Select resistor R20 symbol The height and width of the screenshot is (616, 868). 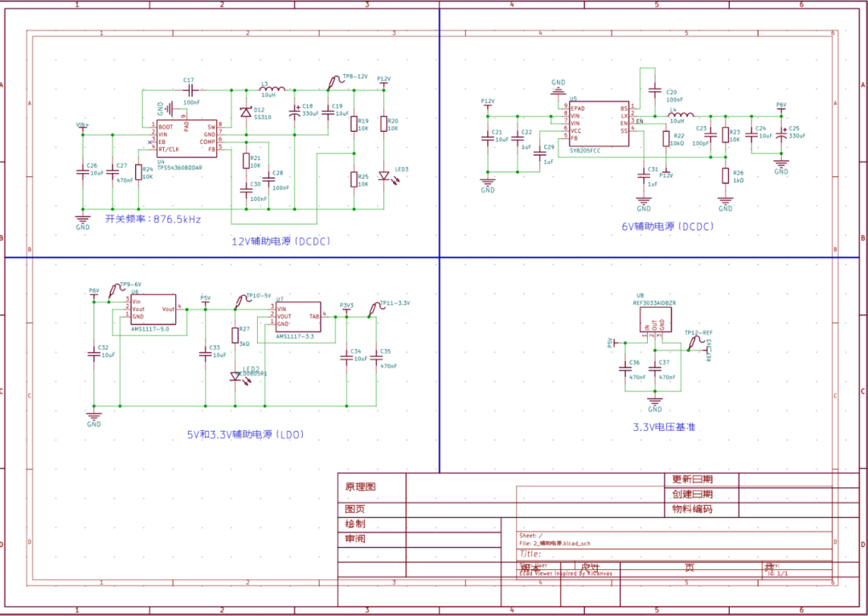pos(383,123)
